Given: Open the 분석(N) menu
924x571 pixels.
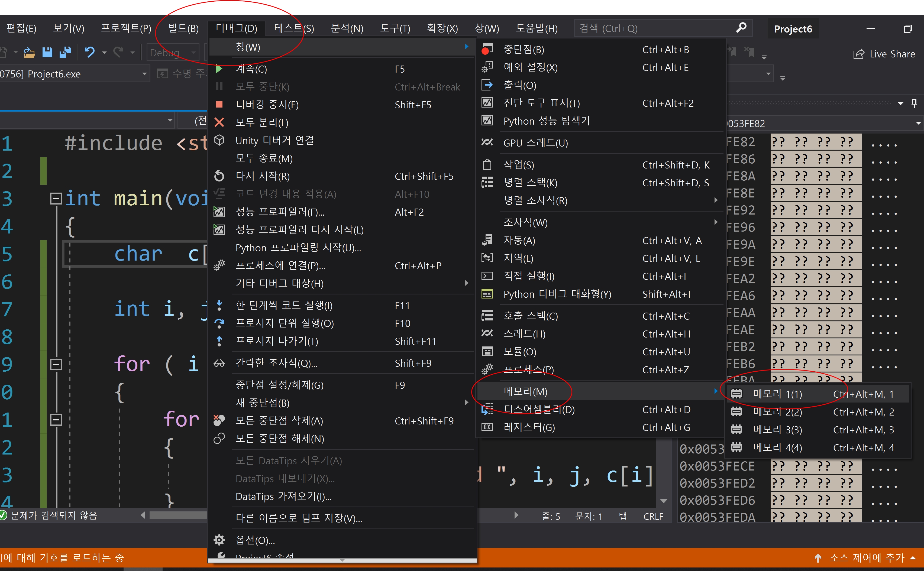Looking at the screenshot, I should tap(347, 28).
